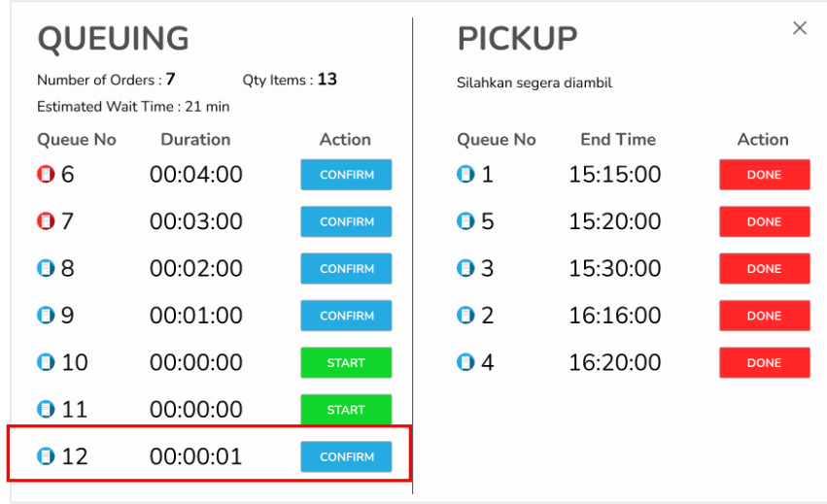Close the queuing and pickup dialog
827x504 pixels.
[x=800, y=28]
